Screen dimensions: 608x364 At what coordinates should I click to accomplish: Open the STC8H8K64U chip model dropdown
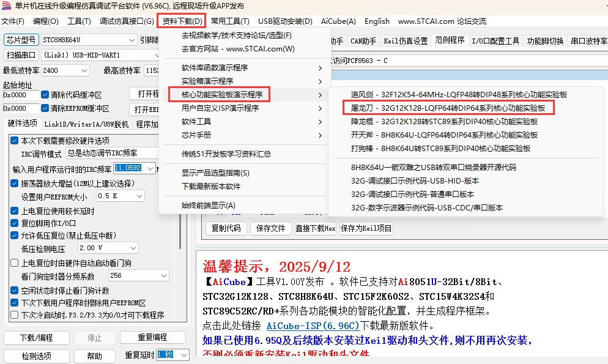(x=89, y=40)
